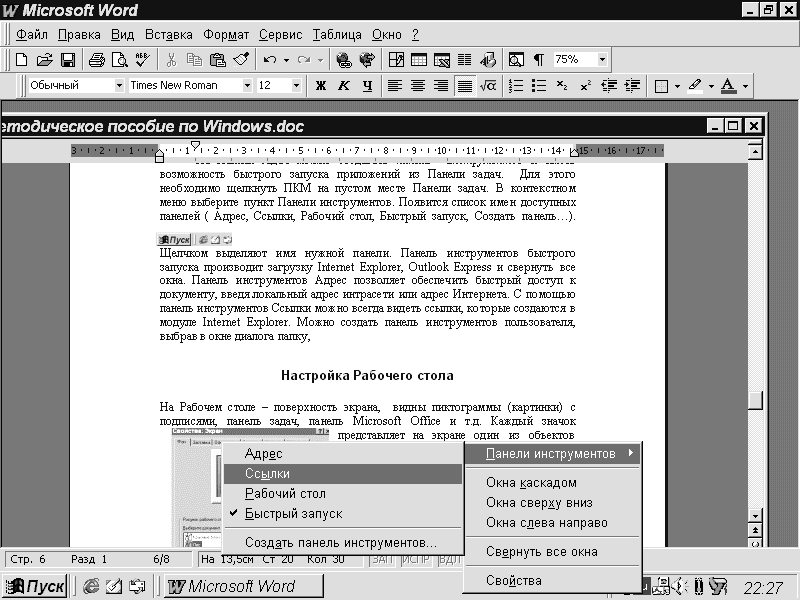Expand redo history dropdown arrow

320,60
